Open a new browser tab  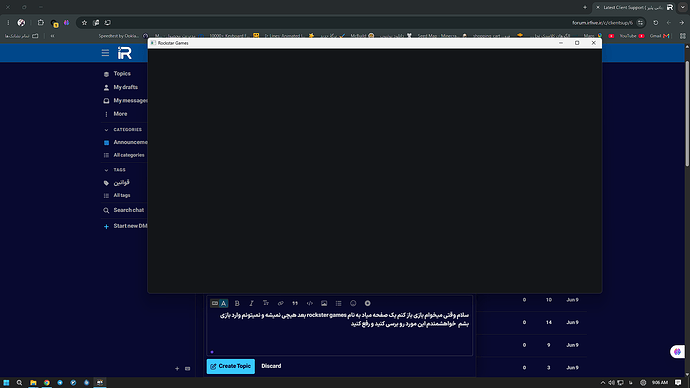(x=585, y=7)
